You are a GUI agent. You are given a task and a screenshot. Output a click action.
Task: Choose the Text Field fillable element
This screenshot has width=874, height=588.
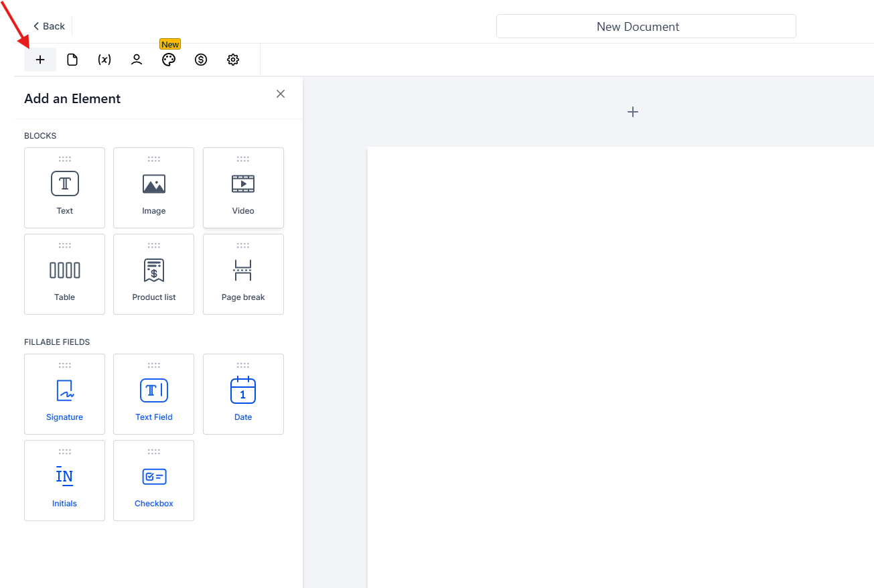point(153,394)
